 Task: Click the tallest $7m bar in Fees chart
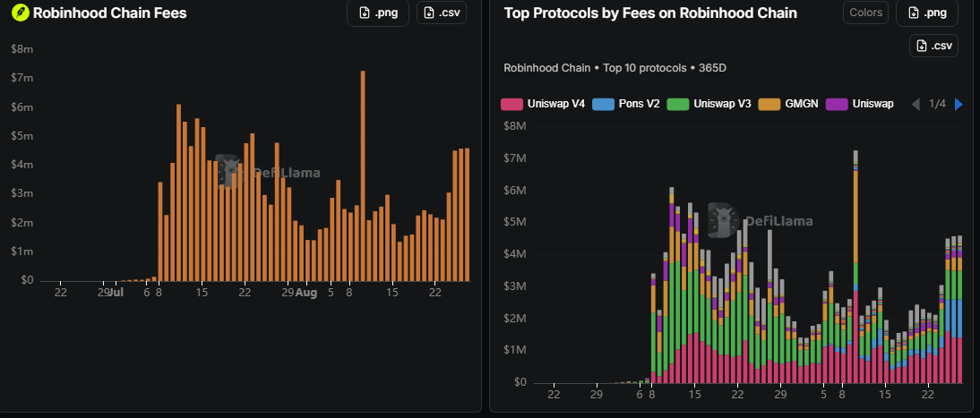(x=363, y=176)
